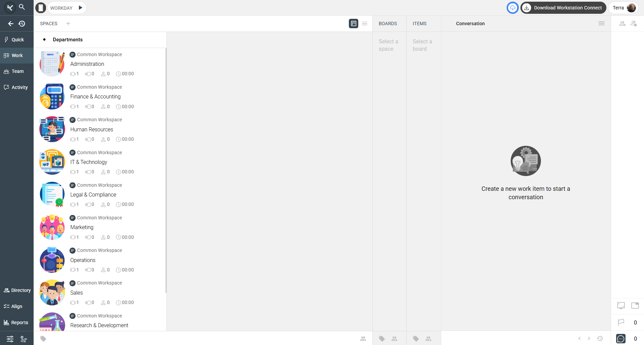Expand the Departments group header
Screen dimensions: 644x345
pyautogui.click(x=67, y=40)
